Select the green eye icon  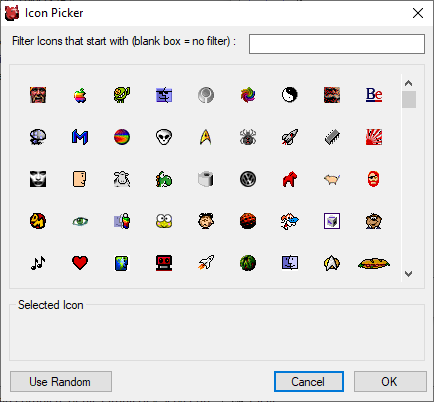80,221
